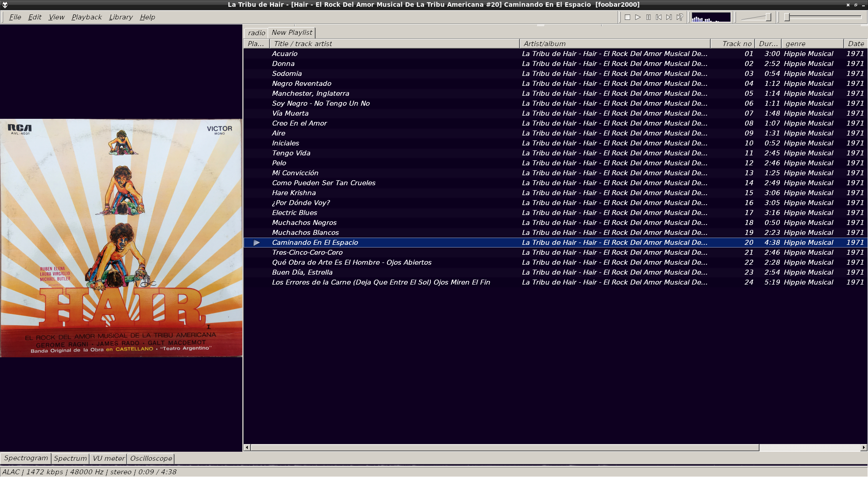The height and width of the screenshot is (477, 868).
Task: Click the playing indicator on Caminando En El Espacio
Action: point(257,243)
